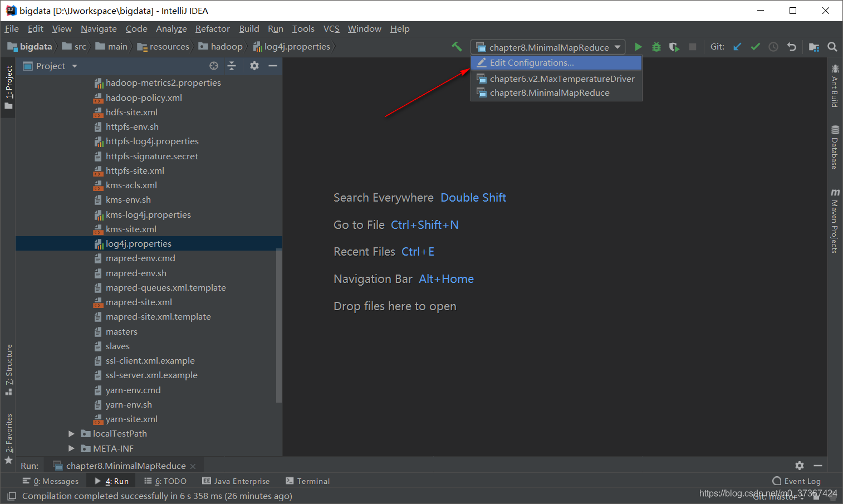843x504 pixels.
Task: Click log4j.properties breadcrumb in navigation bar
Action: pyautogui.click(x=292, y=47)
